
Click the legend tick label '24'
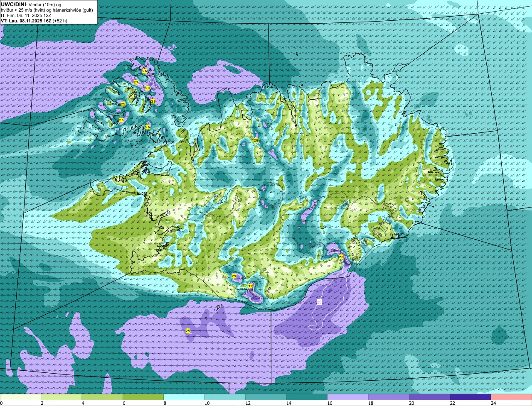click(493, 403)
